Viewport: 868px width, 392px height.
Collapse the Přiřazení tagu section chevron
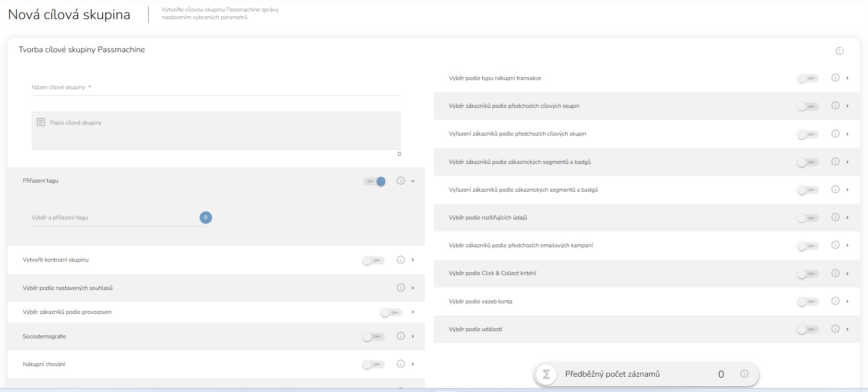[x=413, y=181]
